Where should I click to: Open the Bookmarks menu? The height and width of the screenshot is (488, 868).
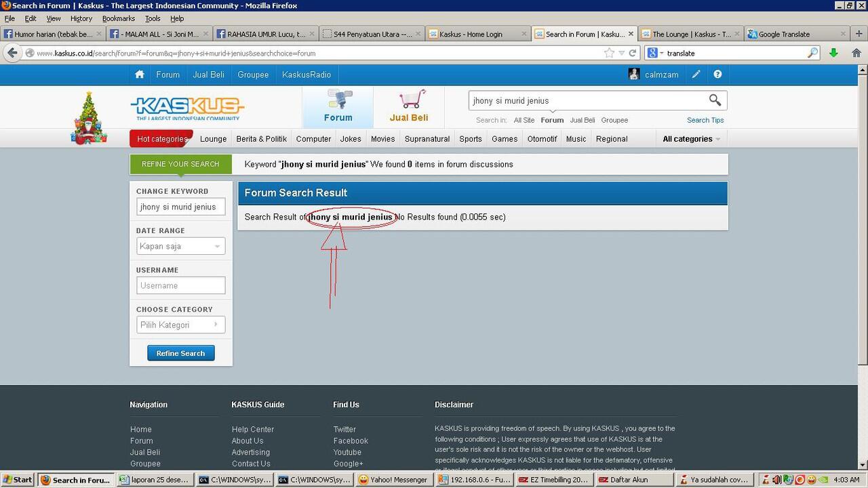[119, 18]
